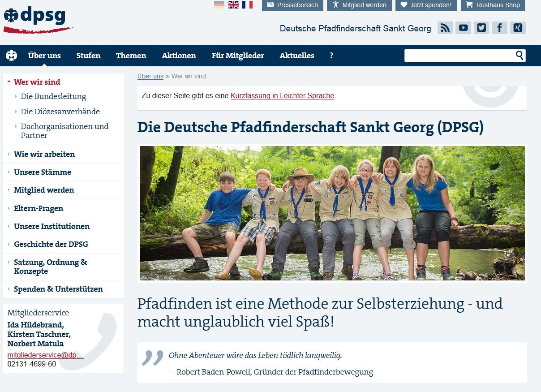Open Aktionen menu
This screenshot has width=541, height=392.
(x=179, y=56)
